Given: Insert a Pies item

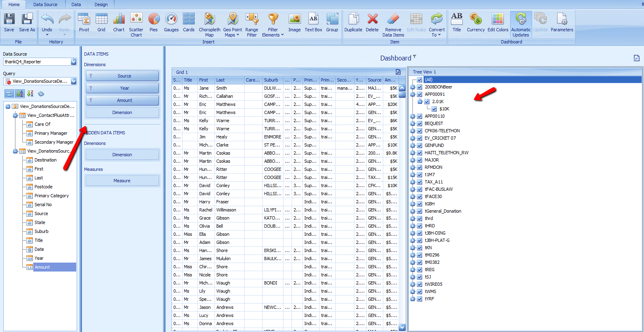Looking at the screenshot, I should coord(154,23).
